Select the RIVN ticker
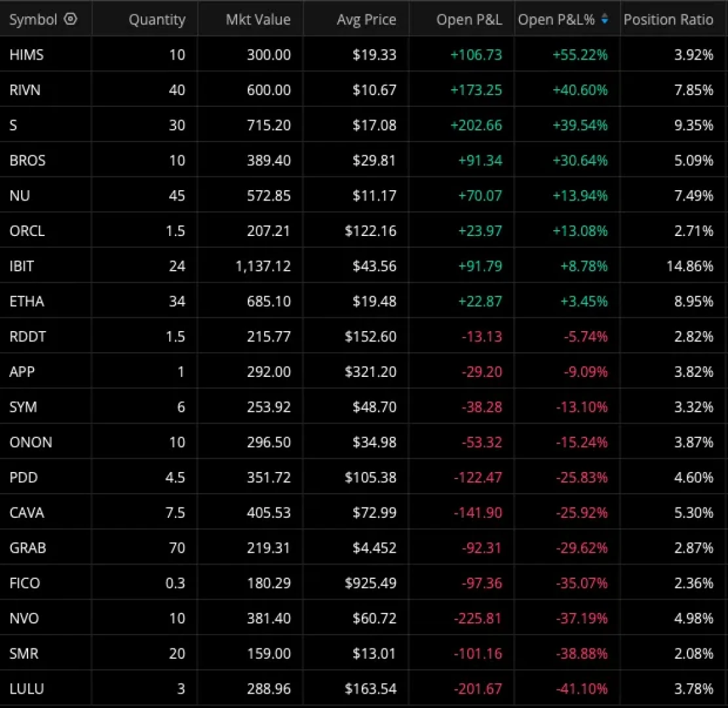Screen dimensions: 728x708 tap(25, 90)
